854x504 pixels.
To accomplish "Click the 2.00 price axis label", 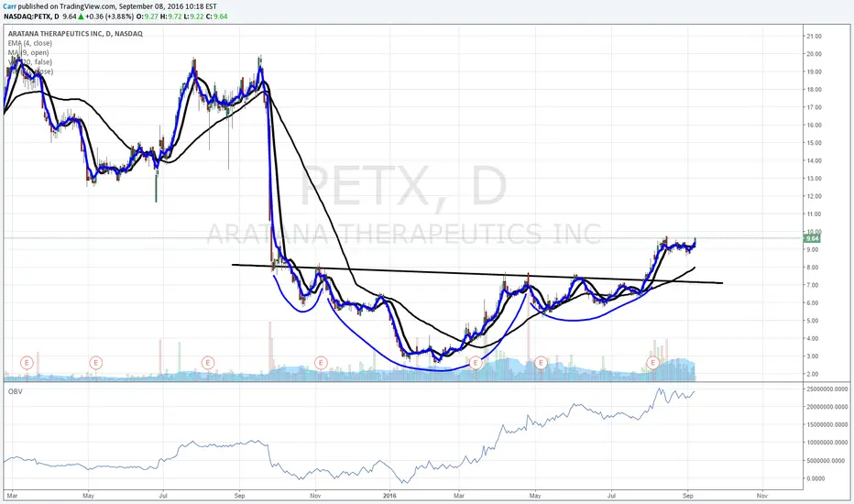I will tap(815, 374).
